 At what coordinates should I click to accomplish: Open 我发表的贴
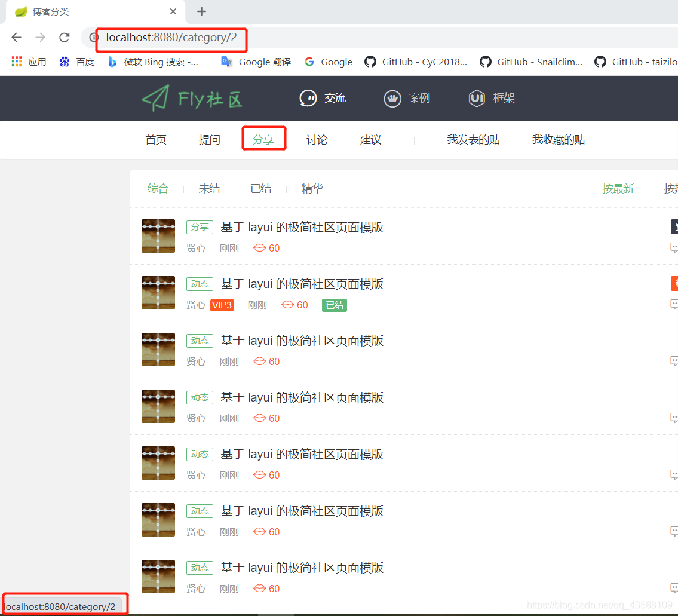click(x=474, y=140)
